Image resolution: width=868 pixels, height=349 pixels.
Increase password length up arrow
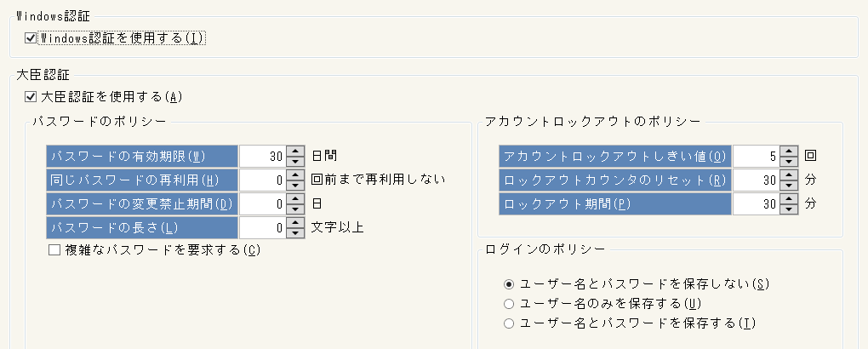294,222
